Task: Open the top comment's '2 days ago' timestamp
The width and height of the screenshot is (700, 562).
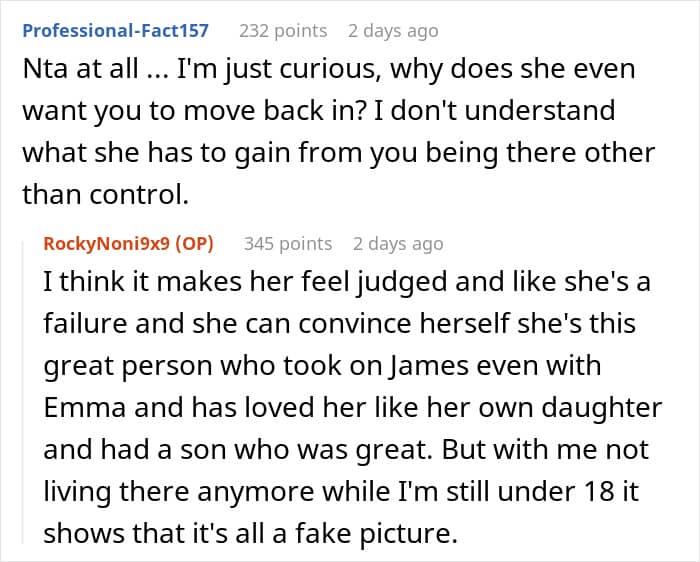Action: click(x=393, y=31)
